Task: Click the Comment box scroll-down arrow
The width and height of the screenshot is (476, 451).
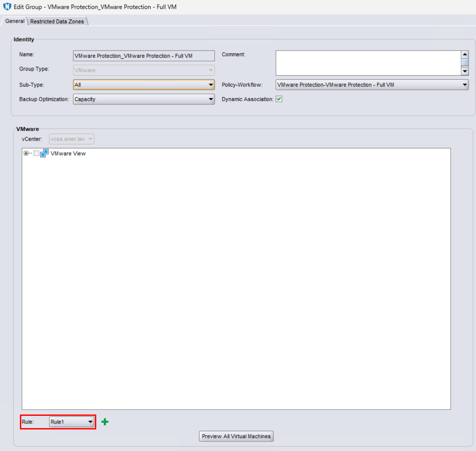Action: click(464, 71)
